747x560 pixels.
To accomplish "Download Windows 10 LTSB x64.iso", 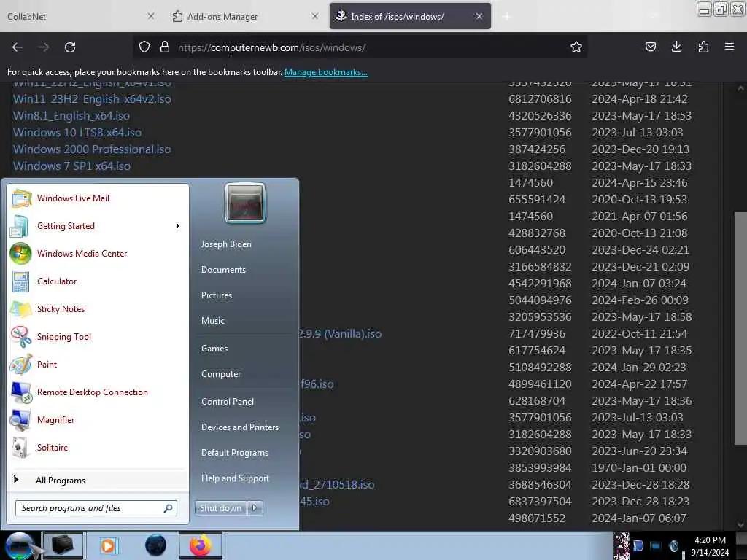I will coord(77,133).
